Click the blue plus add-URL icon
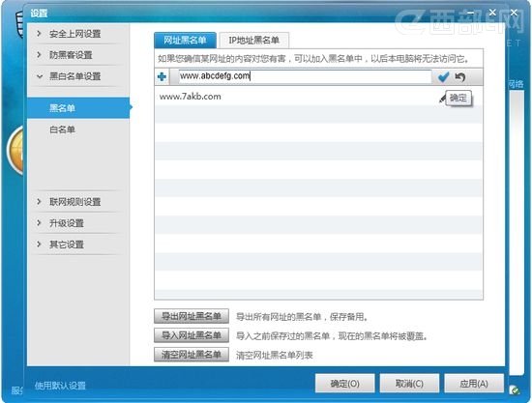The height and width of the screenshot is (403, 532). tap(162, 77)
